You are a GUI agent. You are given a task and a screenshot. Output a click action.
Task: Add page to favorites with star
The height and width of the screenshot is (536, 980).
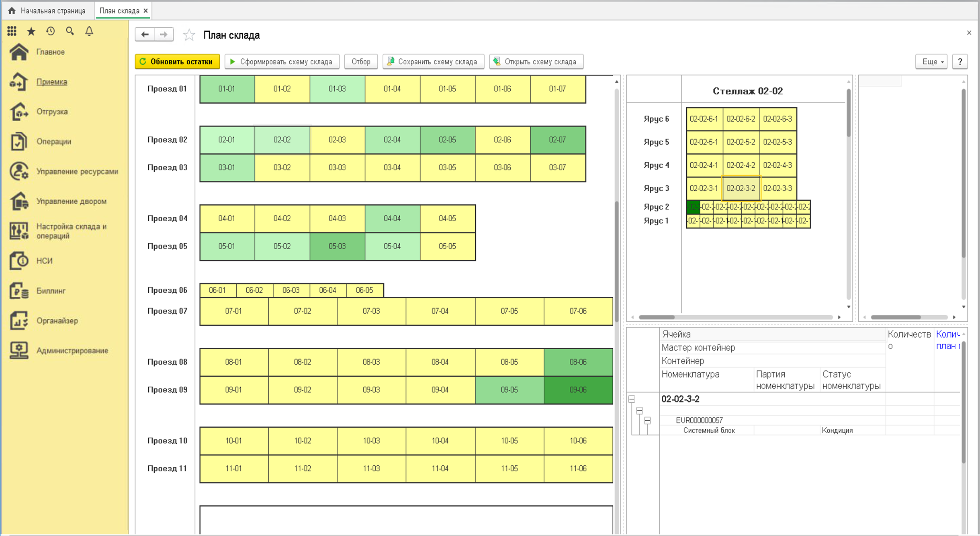tap(189, 35)
